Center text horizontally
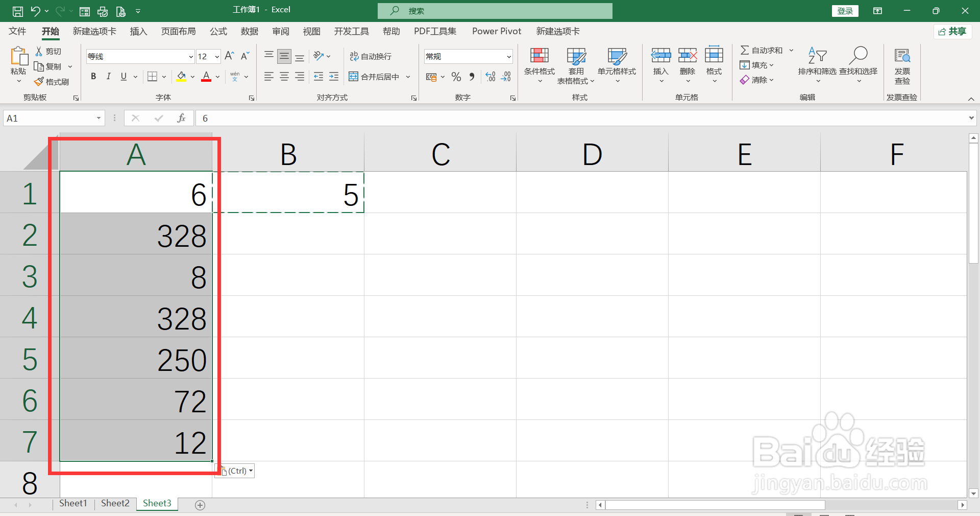Screen dimensions: 980x516 pyautogui.click(x=284, y=77)
